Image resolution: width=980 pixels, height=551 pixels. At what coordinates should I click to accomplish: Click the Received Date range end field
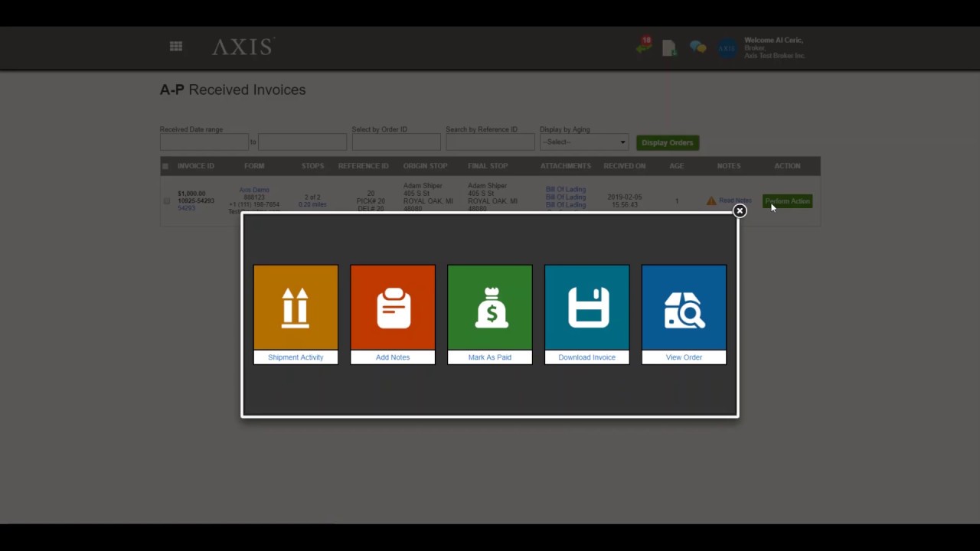click(302, 142)
